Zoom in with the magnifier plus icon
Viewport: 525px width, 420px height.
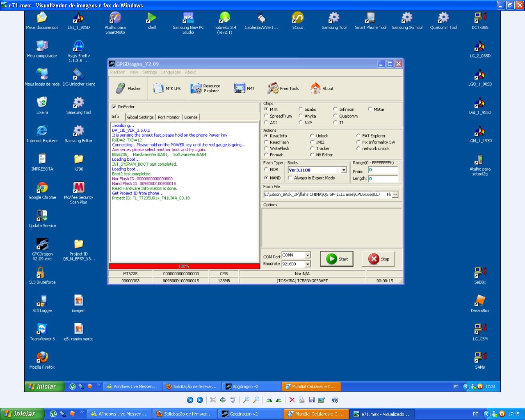tap(247, 400)
